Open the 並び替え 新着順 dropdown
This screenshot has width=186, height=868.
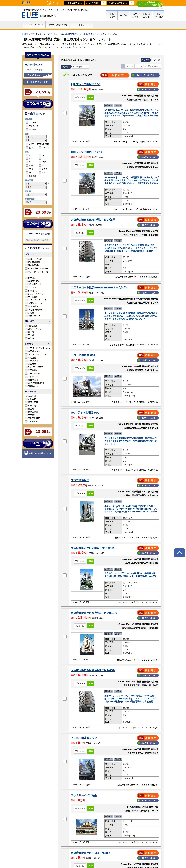pyautogui.click(x=80, y=66)
